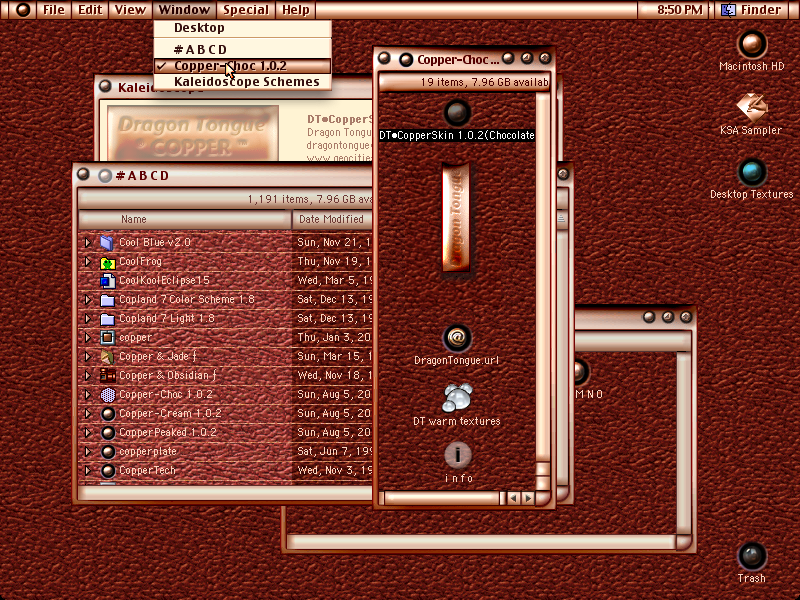Expand the Copper-Cream 1.0.2 folder
Viewport: 800px width, 600px height.
pos(88,414)
